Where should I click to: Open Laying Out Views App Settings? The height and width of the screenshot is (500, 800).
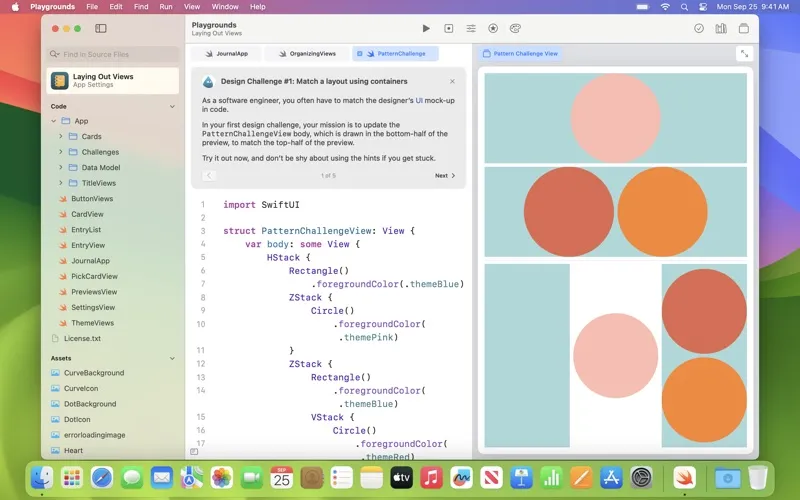113,81
